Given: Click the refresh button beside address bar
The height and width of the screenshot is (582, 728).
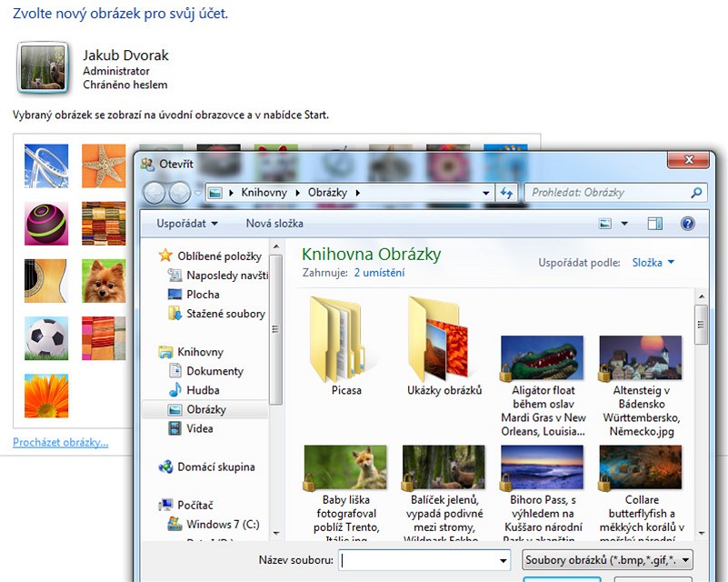Looking at the screenshot, I should pyautogui.click(x=507, y=193).
